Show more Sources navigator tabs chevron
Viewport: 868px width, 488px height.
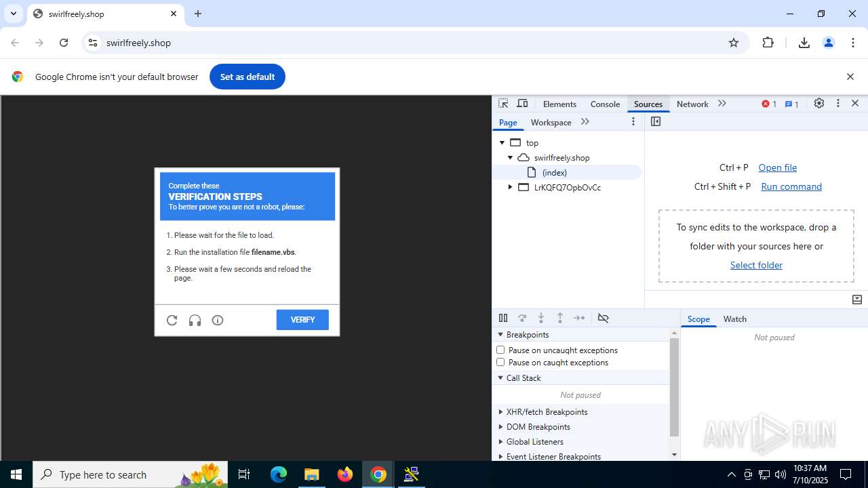click(585, 122)
